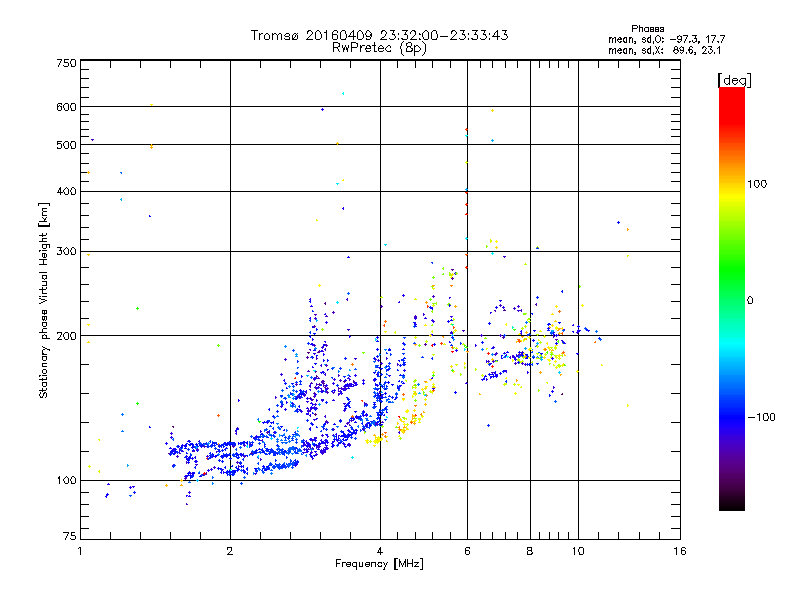Click the "RwPretec (8p)" subtitle

(x=379, y=48)
